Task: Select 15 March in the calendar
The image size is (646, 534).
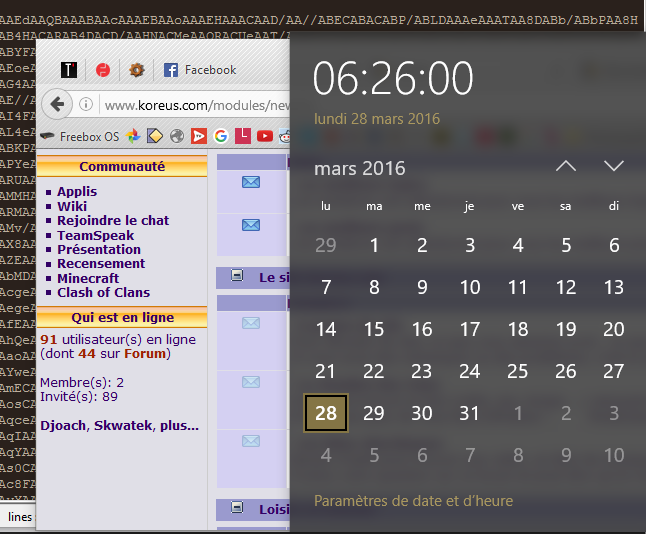Action: 374,329
